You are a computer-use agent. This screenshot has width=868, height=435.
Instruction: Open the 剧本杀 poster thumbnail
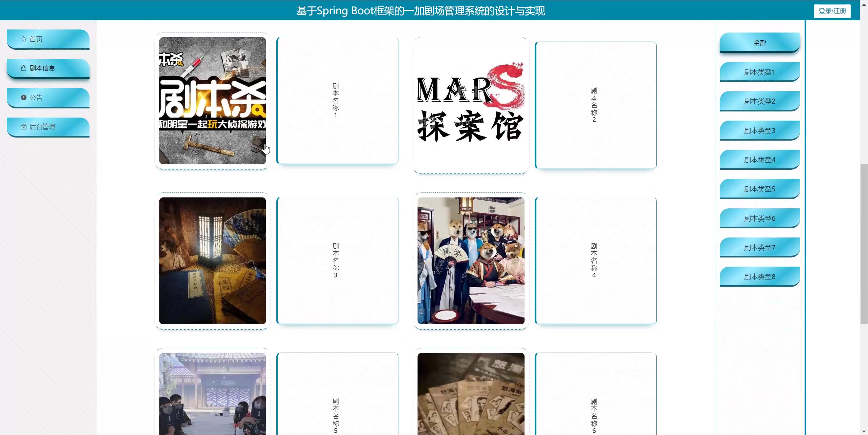pos(212,101)
